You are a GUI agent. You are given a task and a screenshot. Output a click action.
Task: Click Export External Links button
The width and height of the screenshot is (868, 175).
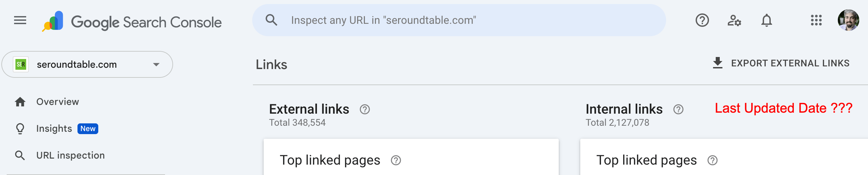pos(781,63)
